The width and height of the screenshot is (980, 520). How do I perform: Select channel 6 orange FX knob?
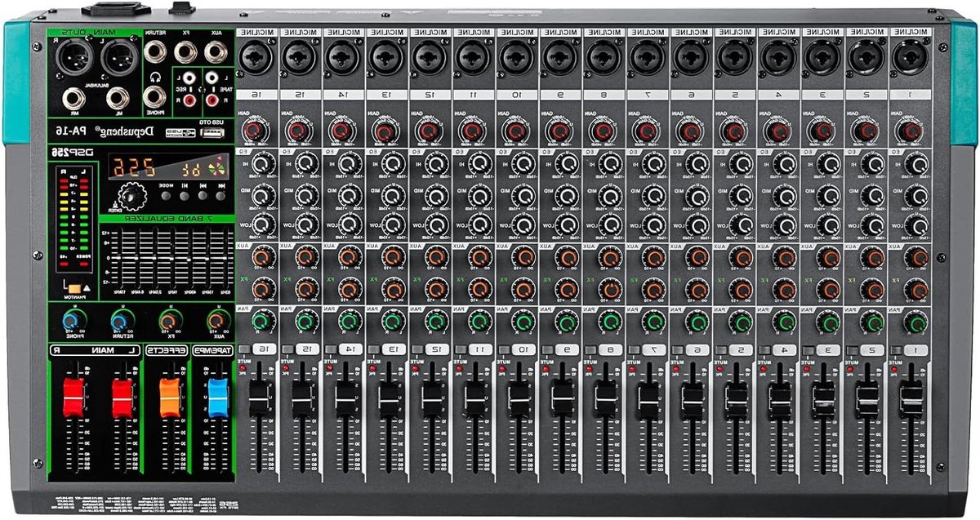coord(699,288)
